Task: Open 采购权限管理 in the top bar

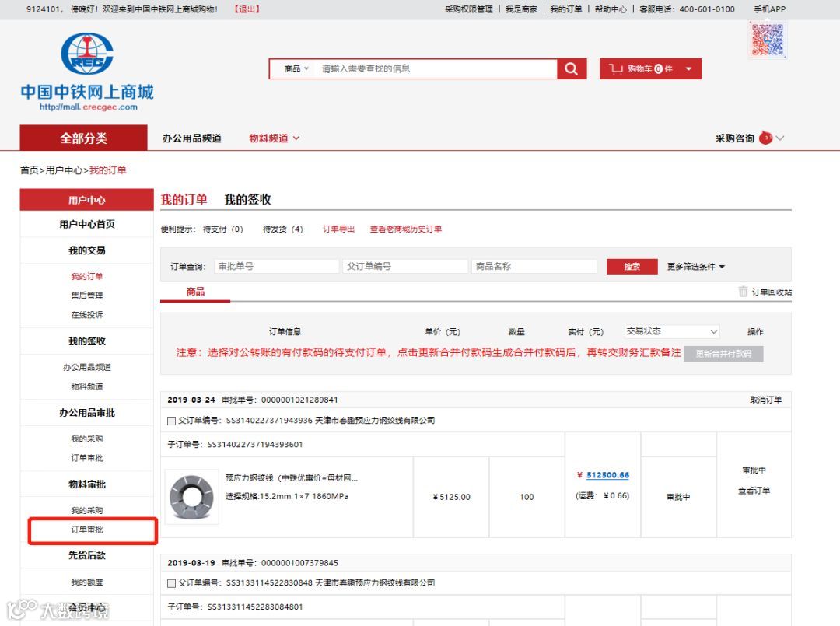Action: 469,9
